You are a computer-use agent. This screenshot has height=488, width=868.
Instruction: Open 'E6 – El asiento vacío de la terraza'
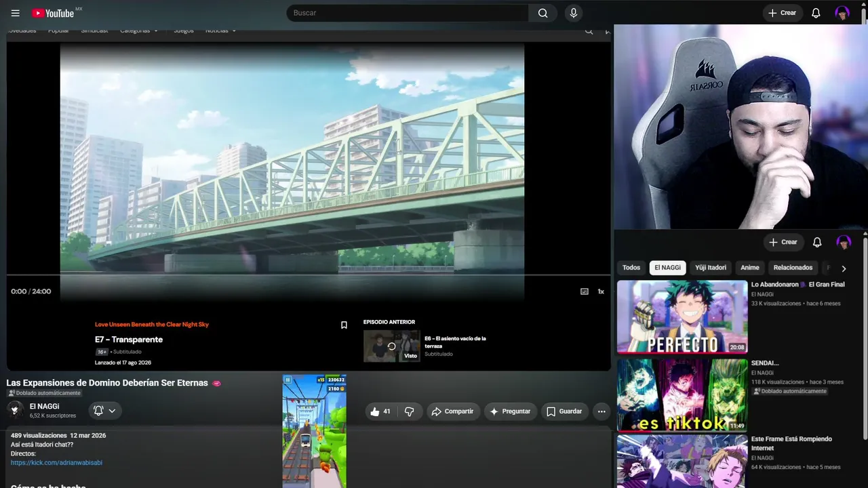[x=455, y=342]
